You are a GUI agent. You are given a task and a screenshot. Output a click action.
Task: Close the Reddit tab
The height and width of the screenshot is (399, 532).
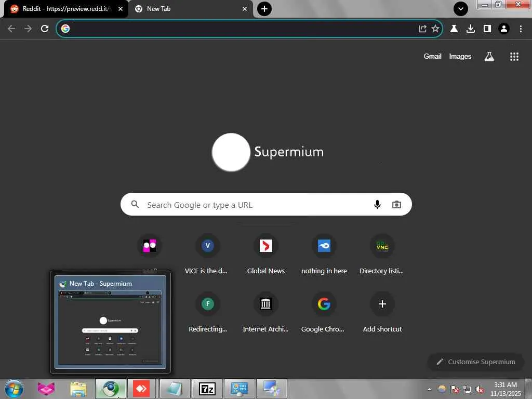point(121,9)
